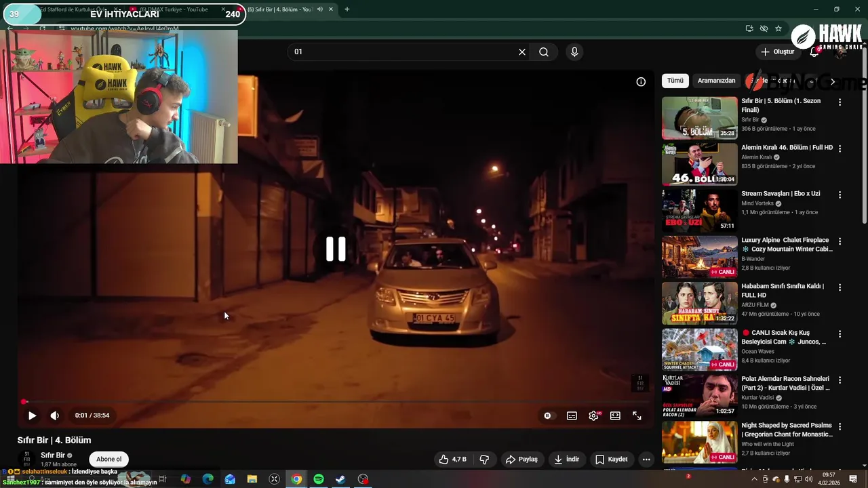The height and width of the screenshot is (488, 868).
Task: Open Luxury Alpine Chalet Fireplace live stream
Action: 699,257
